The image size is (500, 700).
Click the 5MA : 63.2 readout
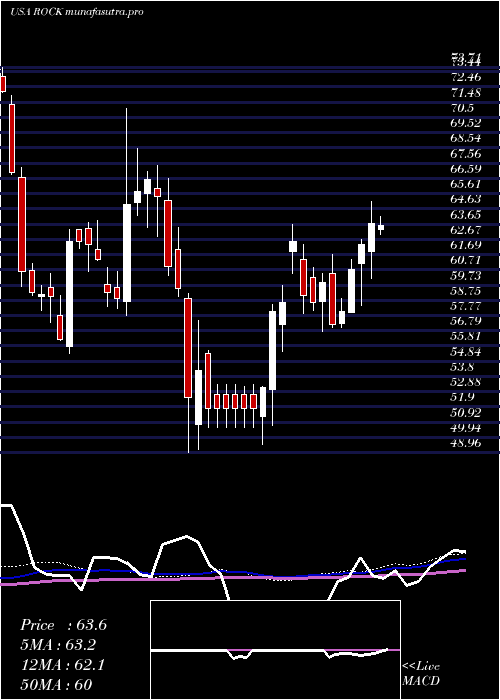[x=58, y=645]
